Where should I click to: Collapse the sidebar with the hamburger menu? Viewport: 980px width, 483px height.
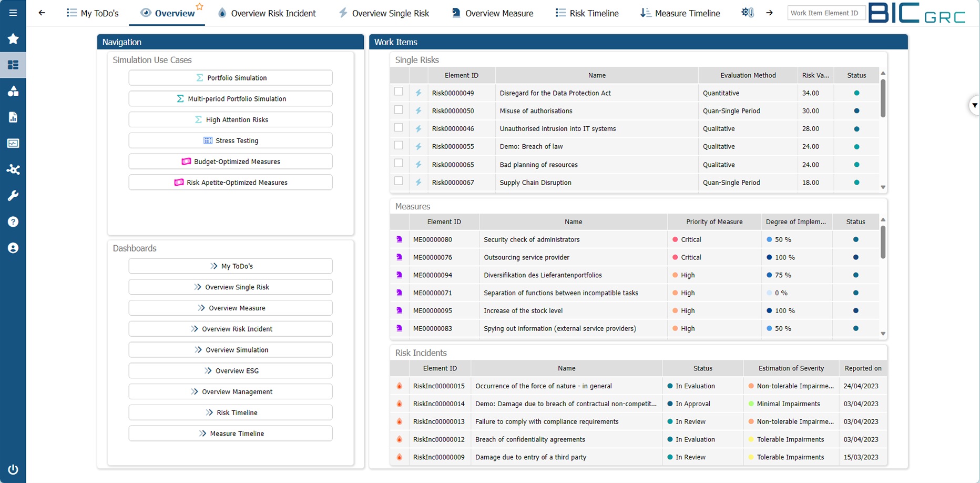click(13, 13)
